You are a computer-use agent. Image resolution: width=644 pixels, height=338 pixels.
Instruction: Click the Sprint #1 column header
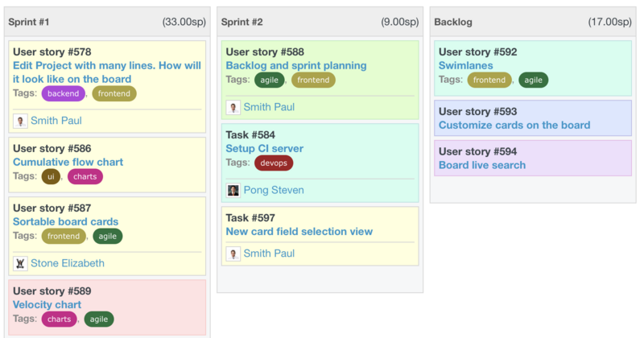coord(29,23)
